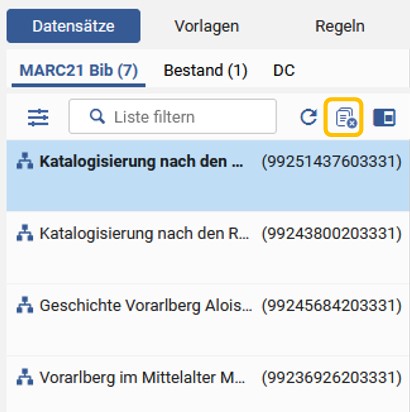This screenshot has width=410, height=412.
Task: Open the Bestand (1) tab
Action: [205, 70]
